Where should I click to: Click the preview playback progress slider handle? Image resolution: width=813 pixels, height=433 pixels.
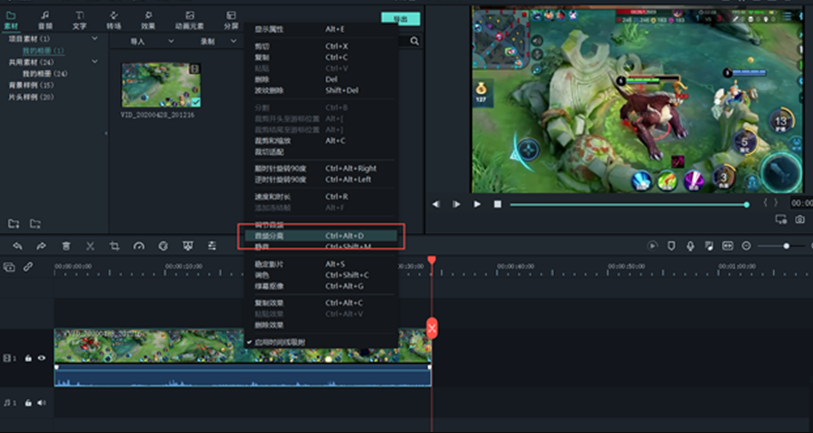[x=747, y=205]
